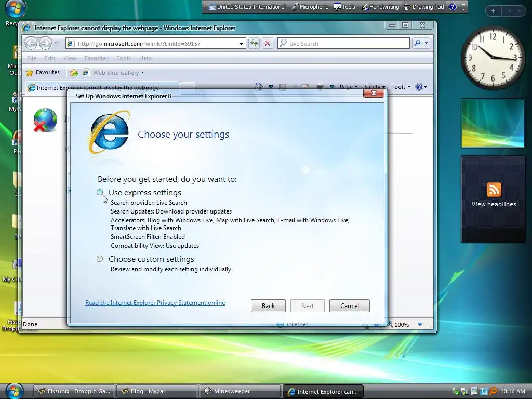Open the Edit menu in Internet Explorer

point(49,58)
